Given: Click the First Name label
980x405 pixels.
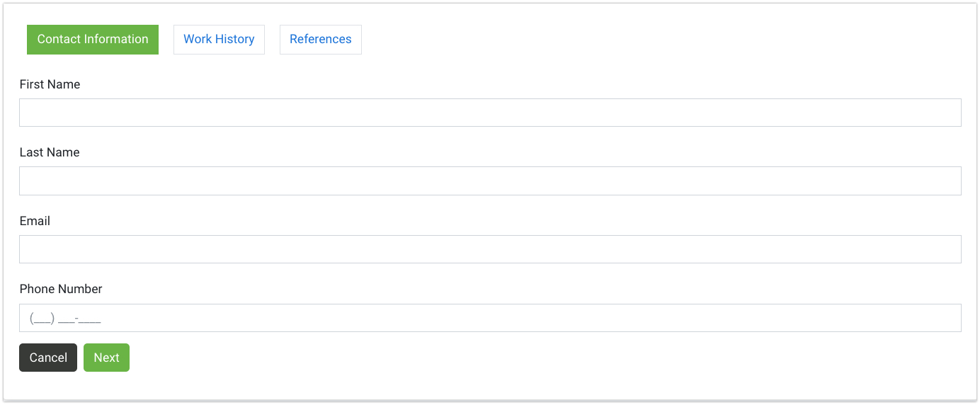Looking at the screenshot, I should click(50, 84).
